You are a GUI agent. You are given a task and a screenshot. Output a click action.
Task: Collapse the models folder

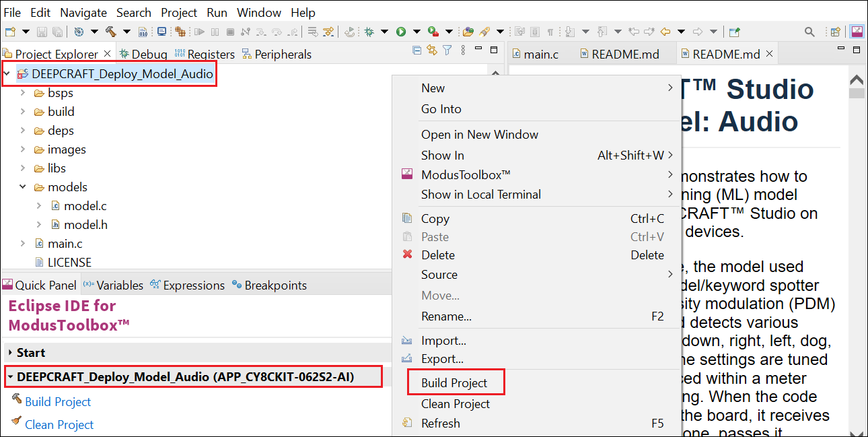23,187
